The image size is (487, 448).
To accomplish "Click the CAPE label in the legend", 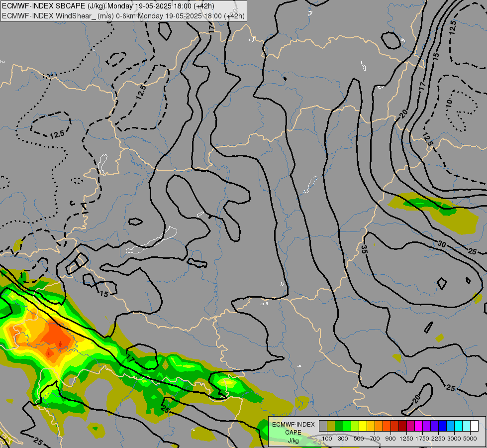I will (293, 433).
